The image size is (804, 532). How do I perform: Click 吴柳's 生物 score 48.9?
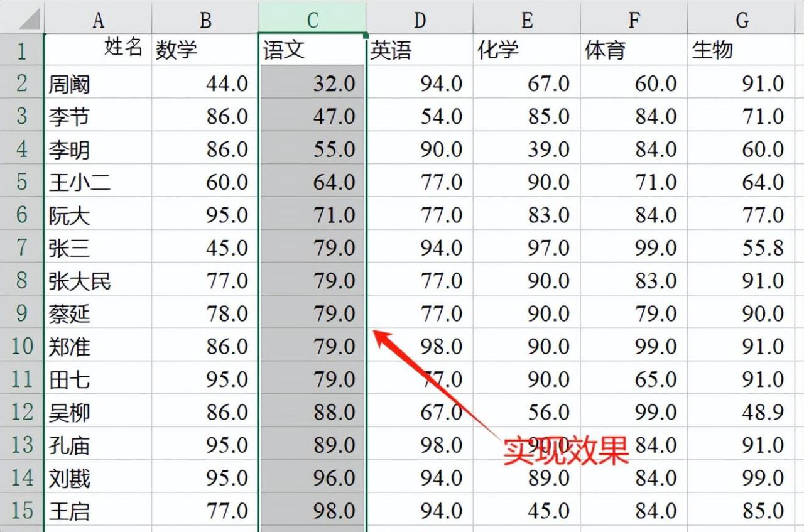[x=742, y=411]
